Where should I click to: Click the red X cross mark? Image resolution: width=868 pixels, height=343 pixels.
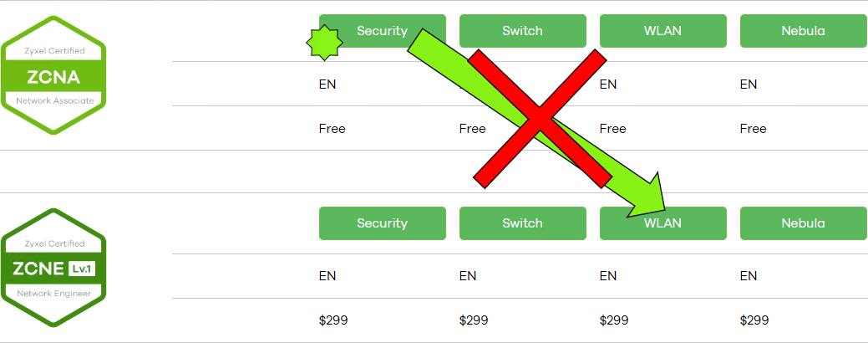pyautogui.click(x=540, y=119)
